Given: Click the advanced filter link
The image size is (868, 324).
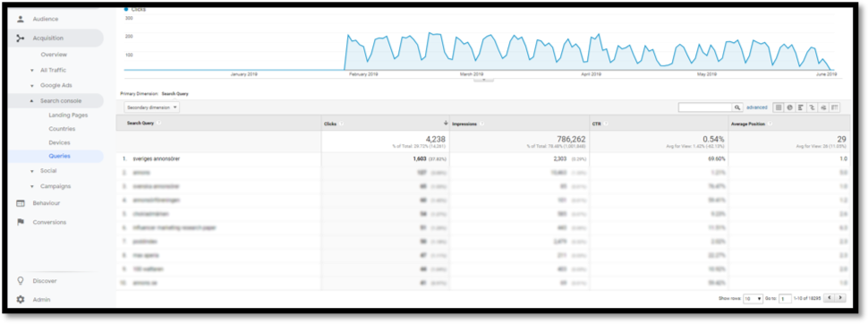Looking at the screenshot, I should click(x=757, y=107).
